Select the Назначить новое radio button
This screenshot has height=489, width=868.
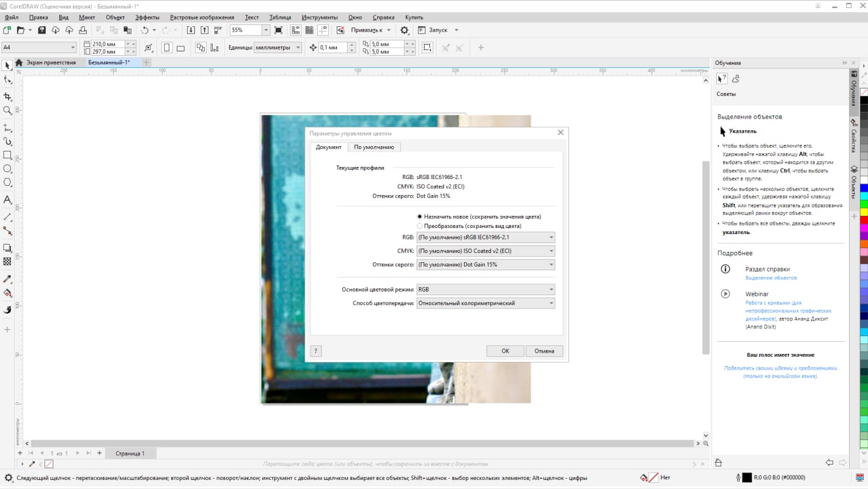[x=420, y=216]
